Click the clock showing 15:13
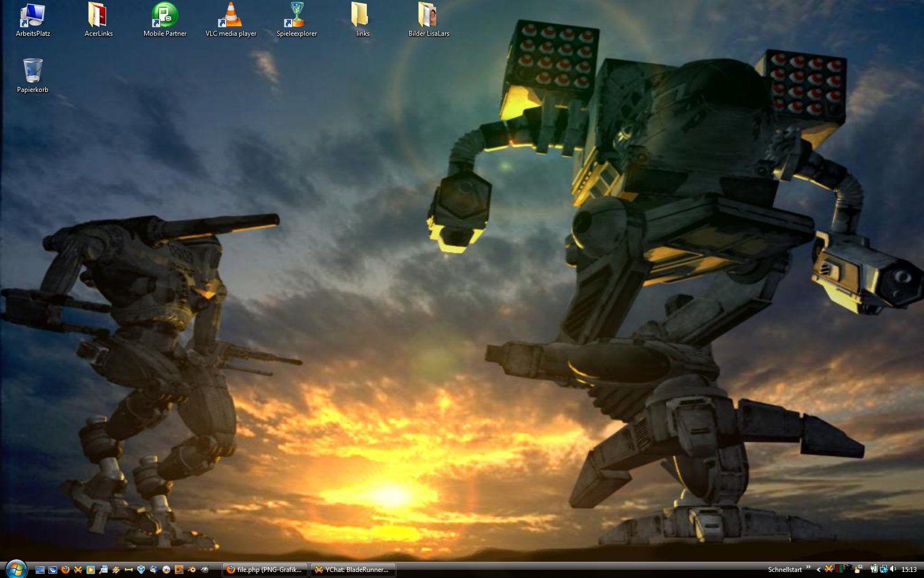924x578 pixels. (x=909, y=570)
